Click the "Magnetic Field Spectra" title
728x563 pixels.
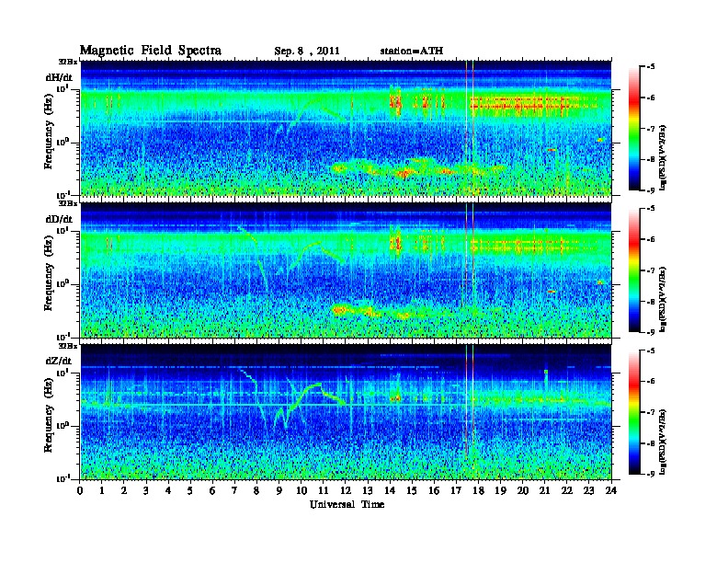(151, 51)
